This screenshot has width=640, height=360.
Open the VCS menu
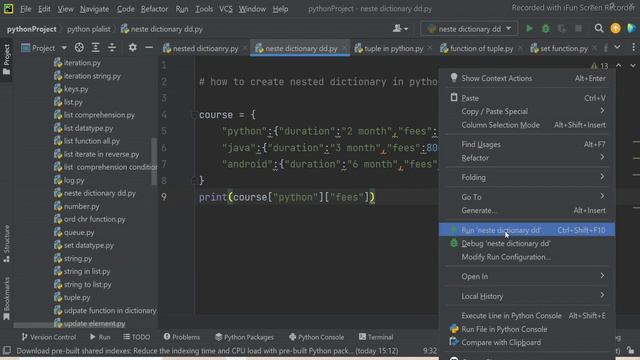225,9
